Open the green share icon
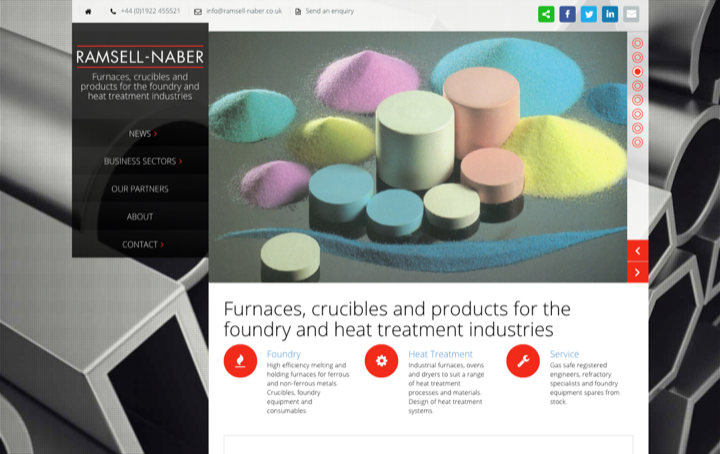Viewport: 720px width, 454px height. click(546, 14)
